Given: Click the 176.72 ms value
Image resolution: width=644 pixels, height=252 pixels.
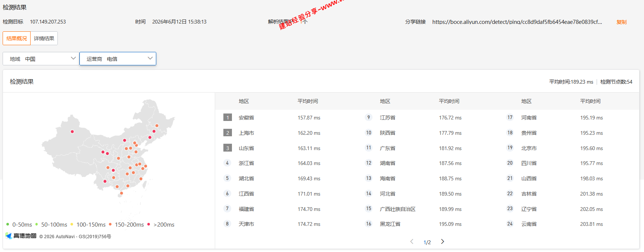Looking at the screenshot, I should (450, 118).
